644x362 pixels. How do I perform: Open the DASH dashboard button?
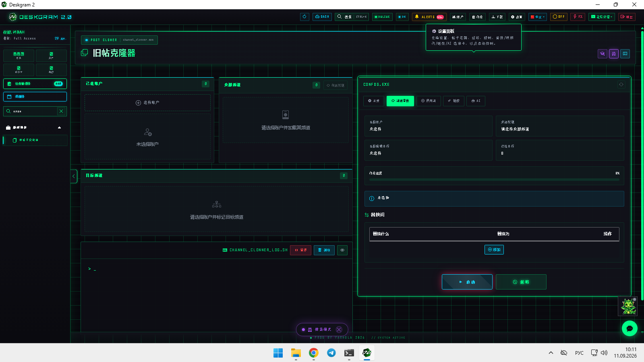[322, 17]
